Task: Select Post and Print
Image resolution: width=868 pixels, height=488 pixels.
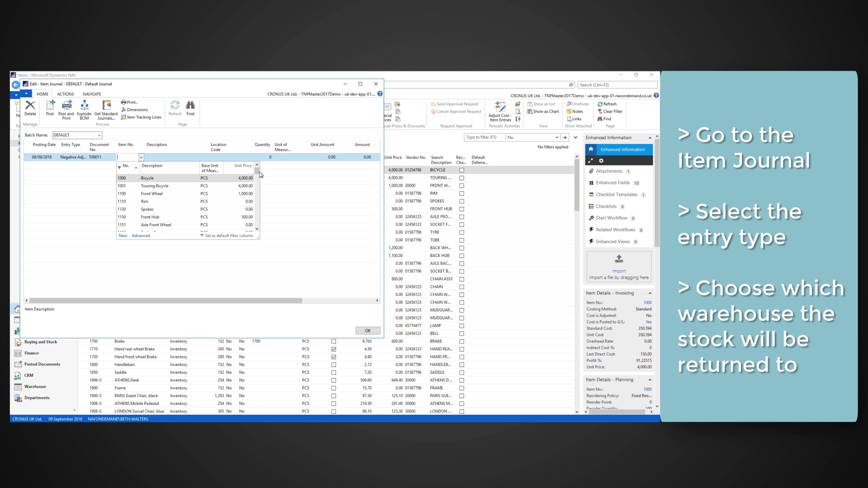Action: (66, 108)
